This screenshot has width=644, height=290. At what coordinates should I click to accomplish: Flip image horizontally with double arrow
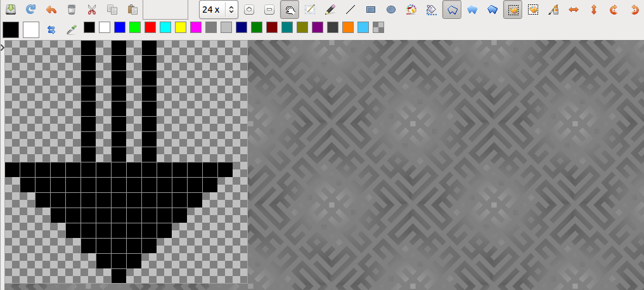click(574, 10)
